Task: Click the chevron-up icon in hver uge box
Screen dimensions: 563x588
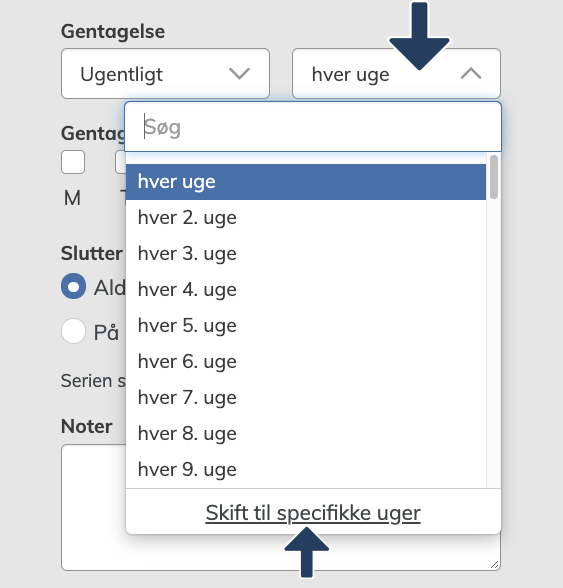Action: (x=471, y=74)
